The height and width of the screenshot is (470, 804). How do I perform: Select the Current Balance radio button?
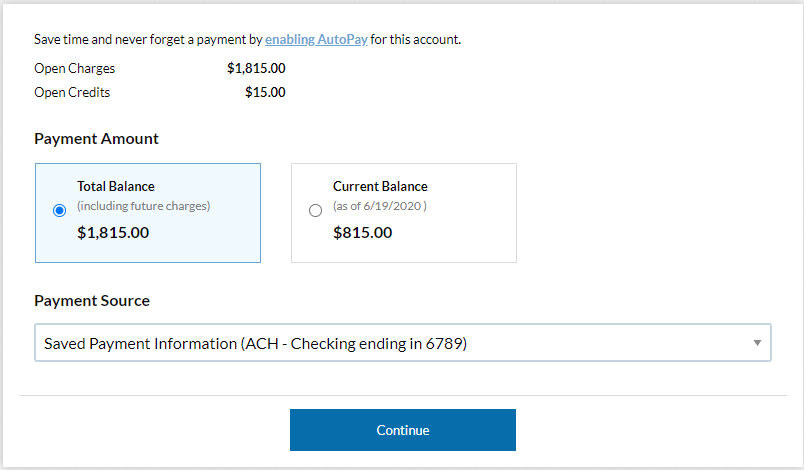316,211
